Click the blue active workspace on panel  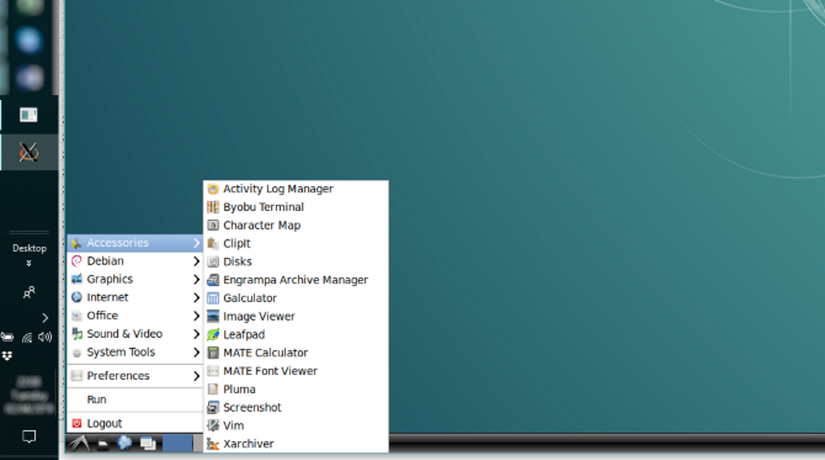(x=177, y=443)
